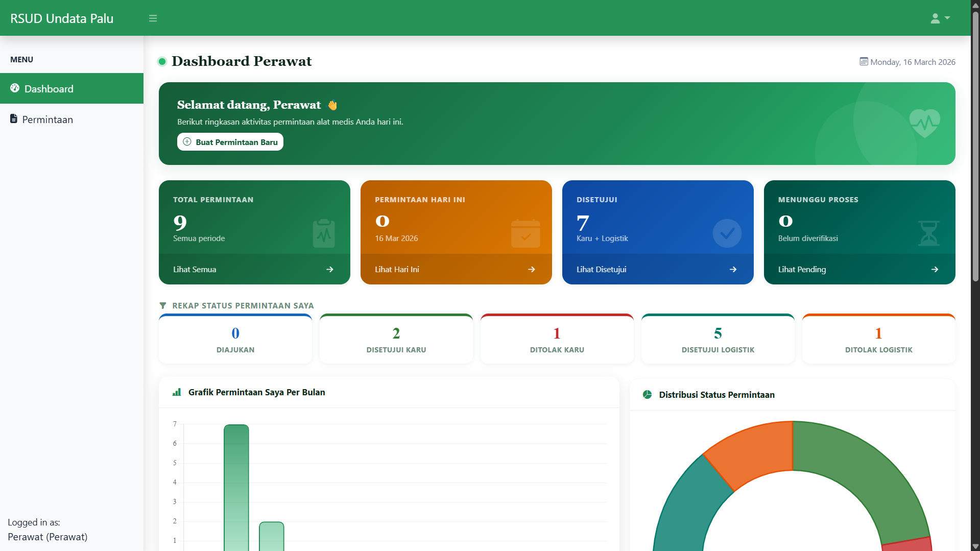Click the checkmark circle icon in Disetujui card

(727, 233)
